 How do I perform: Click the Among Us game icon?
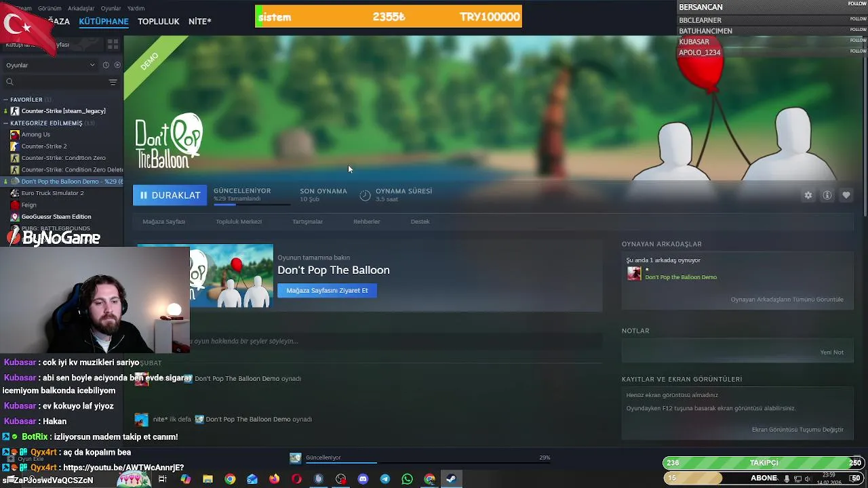15,135
